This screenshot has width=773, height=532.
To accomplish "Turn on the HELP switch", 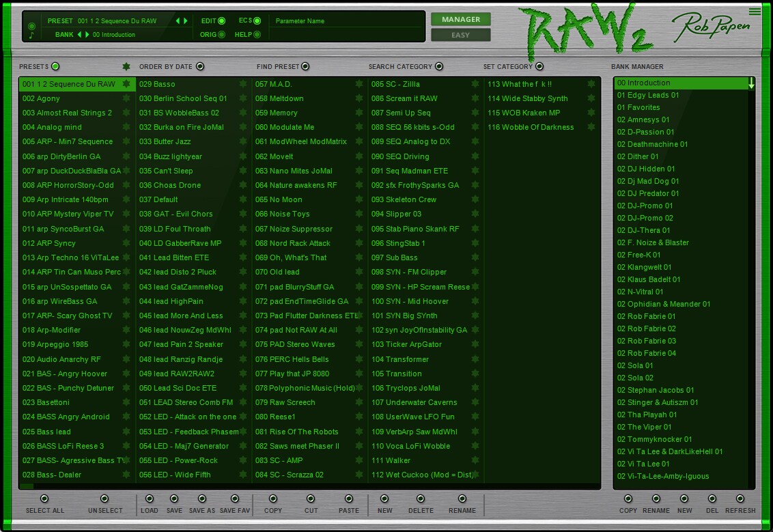I will point(257,35).
